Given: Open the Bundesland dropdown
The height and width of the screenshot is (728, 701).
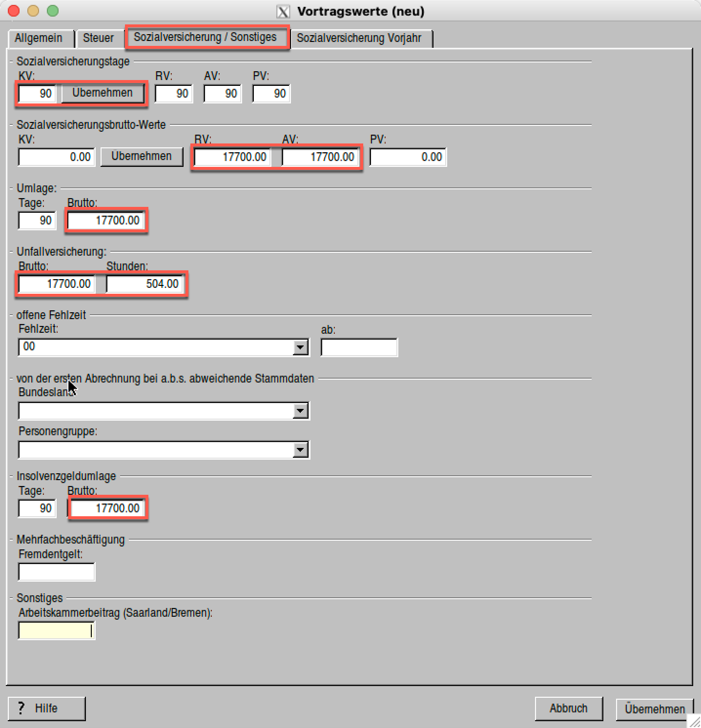Looking at the screenshot, I should coord(300,411).
